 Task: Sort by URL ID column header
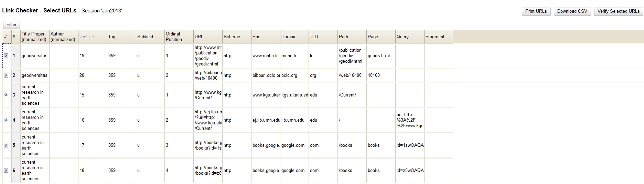pyautogui.click(x=93, y=37)
